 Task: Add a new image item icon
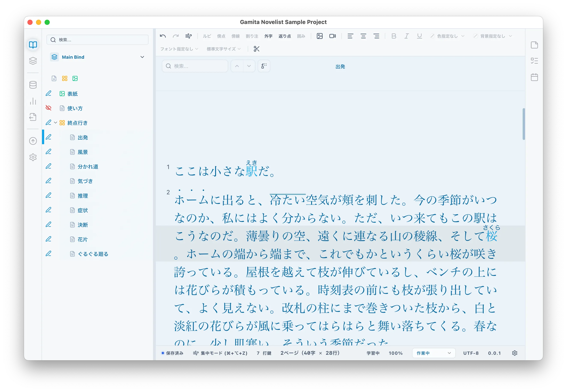pyautogui.click(x=75, y=78)
